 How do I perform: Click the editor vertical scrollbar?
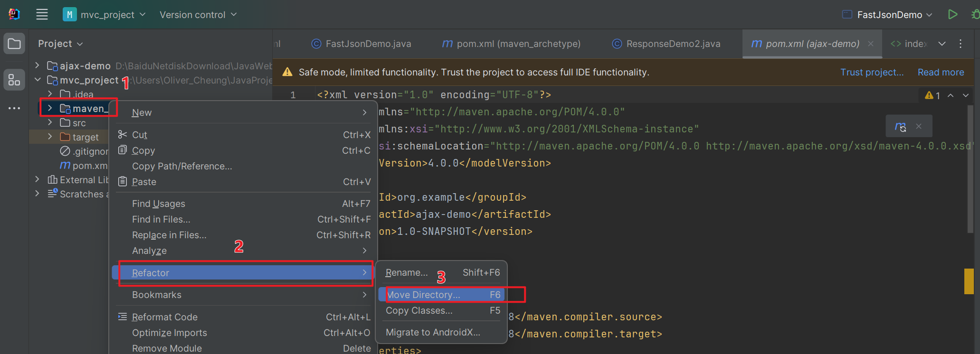pos(970,169)
